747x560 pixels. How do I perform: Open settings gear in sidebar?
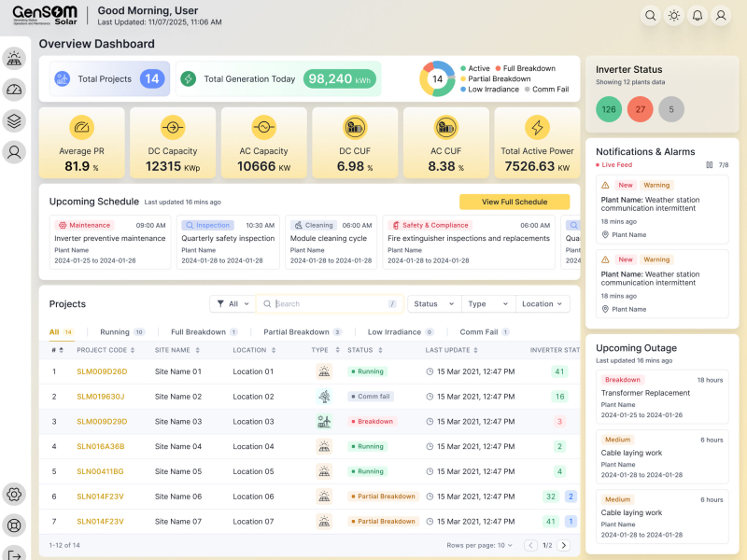click(14, 495)
